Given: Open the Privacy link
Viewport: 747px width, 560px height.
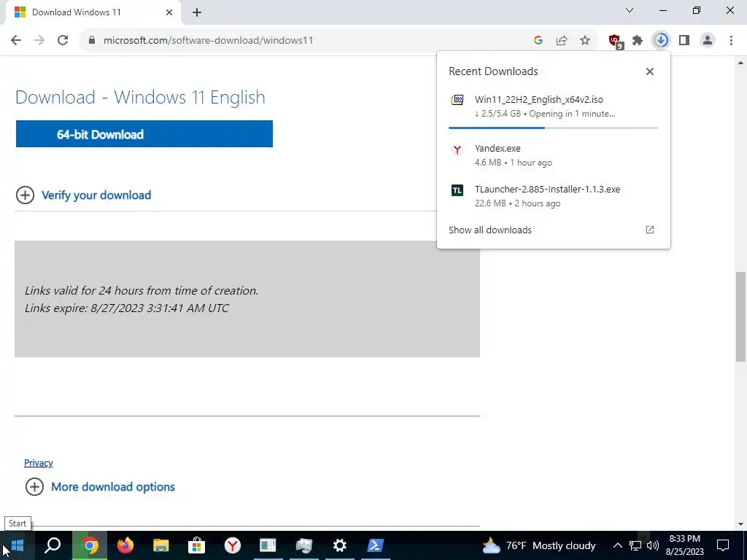Looking at the screenshot, I should click(39, 463).
